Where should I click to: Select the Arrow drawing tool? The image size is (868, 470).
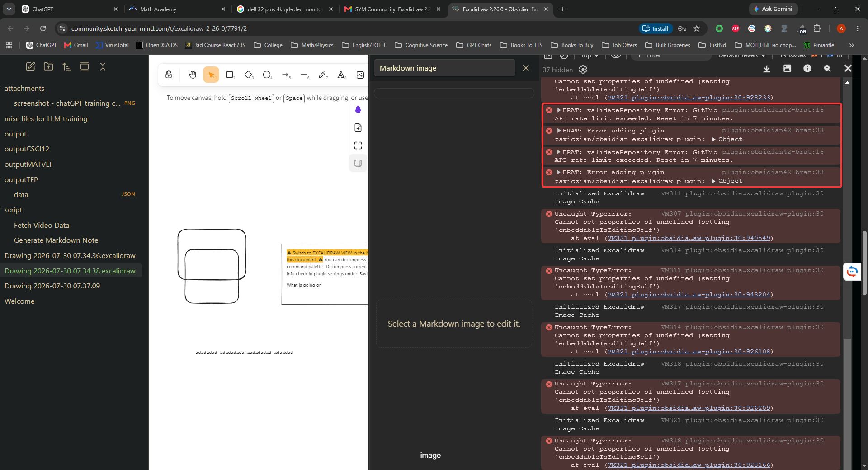click(x=286, y=75)
